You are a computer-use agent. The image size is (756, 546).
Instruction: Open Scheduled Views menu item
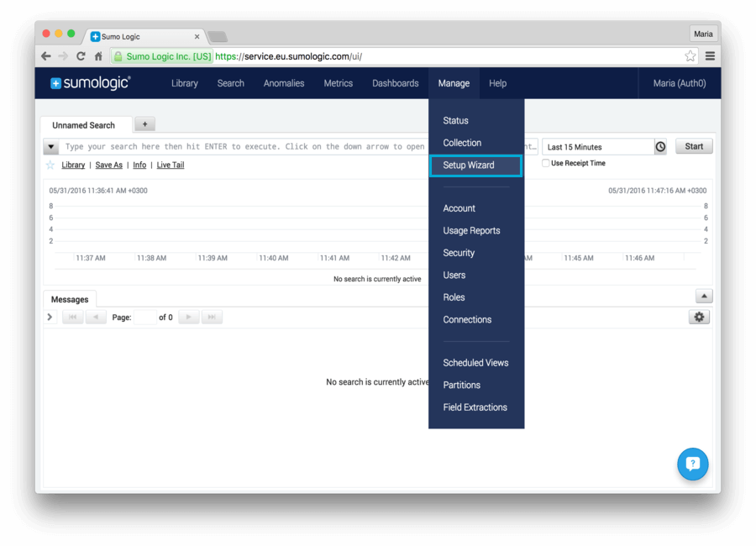[x=475, y=363]
